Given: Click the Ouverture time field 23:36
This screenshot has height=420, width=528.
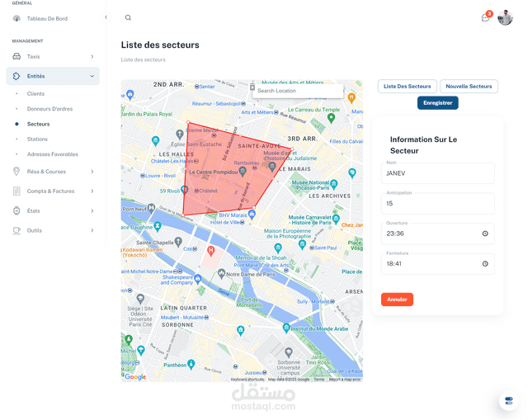Looking at the screenshot, I should [438, 234].
